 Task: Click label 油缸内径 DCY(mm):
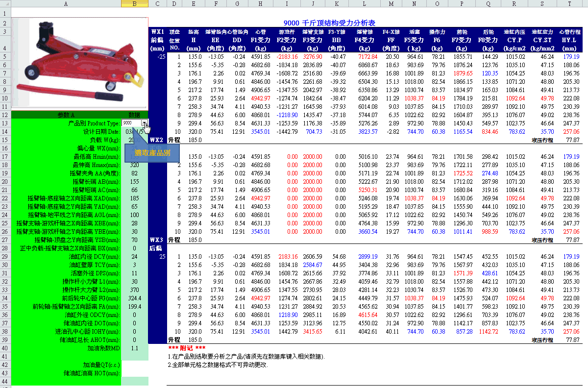(x=94, y=256)
